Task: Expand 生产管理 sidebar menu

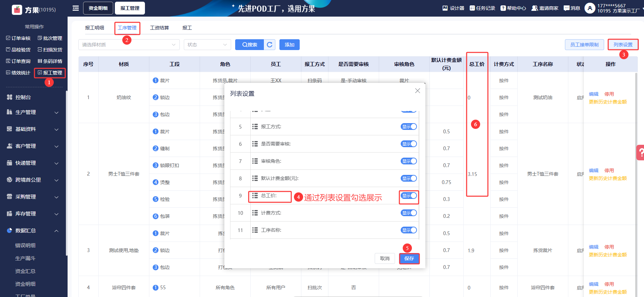Action: pyautogui.click(x=33, y=112)
